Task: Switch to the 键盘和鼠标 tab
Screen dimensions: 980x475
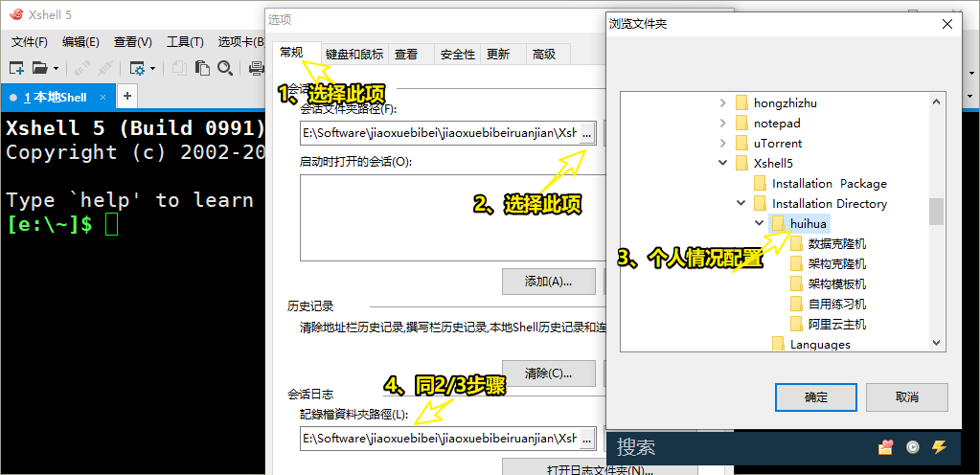Action: [x=354, y=55]
